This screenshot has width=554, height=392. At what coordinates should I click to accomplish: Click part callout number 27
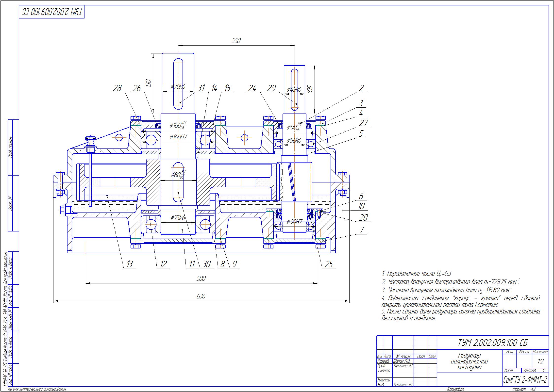[364, 123]
